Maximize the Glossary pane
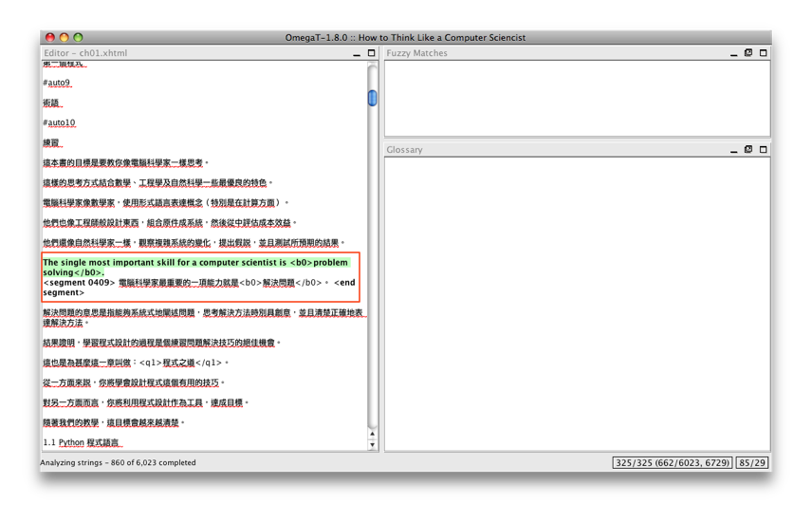 point(764,150)
